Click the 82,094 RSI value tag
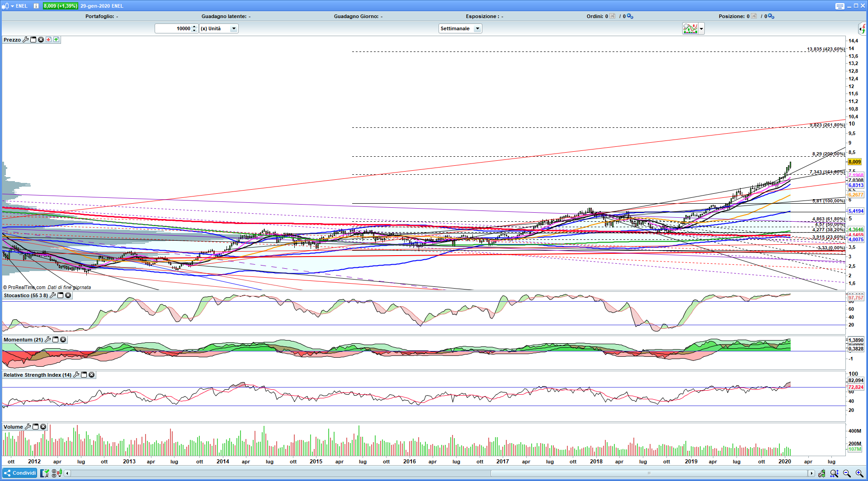 [855, 380]
